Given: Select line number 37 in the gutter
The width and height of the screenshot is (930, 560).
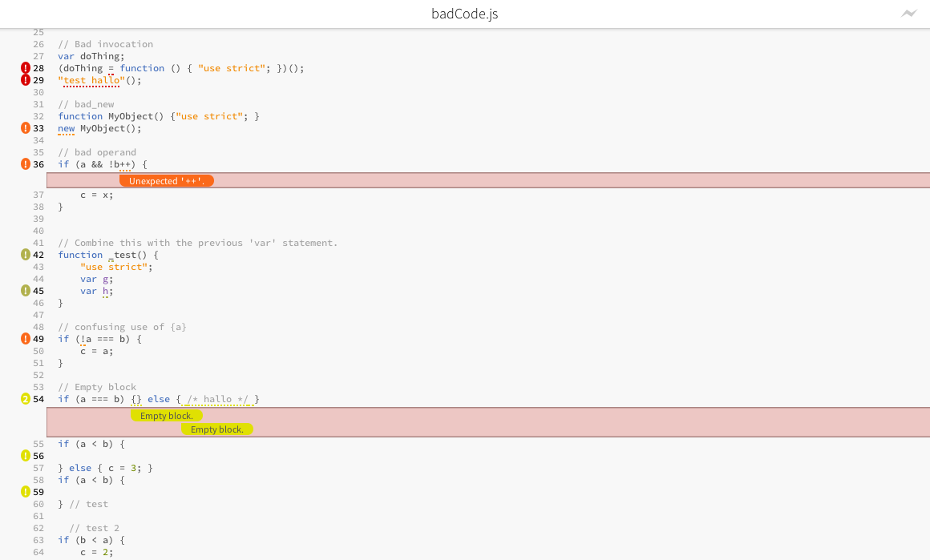Looking at the screenshot, I should coord(38,194).
